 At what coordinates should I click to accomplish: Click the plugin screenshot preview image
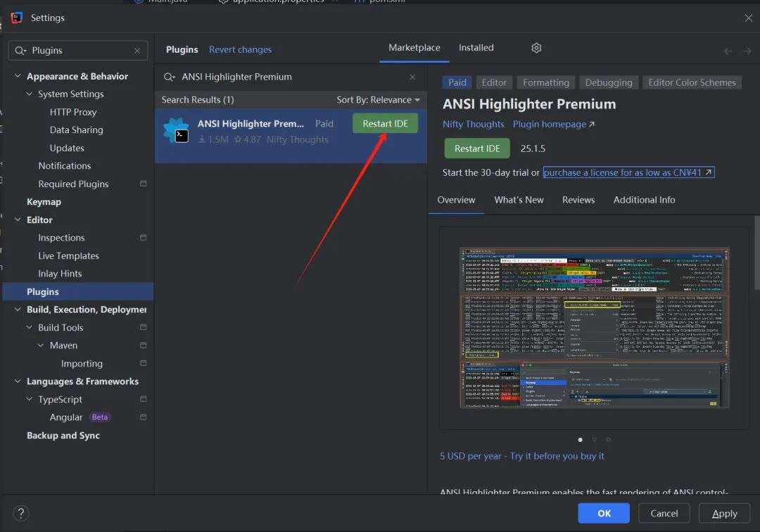tap(595, 328)
